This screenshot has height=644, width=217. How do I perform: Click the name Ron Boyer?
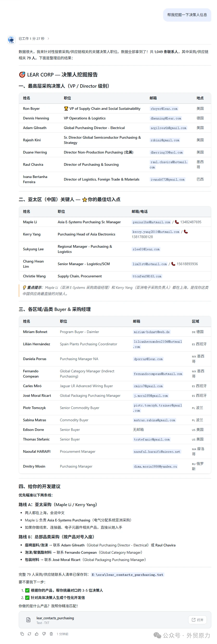pos(31,109)
